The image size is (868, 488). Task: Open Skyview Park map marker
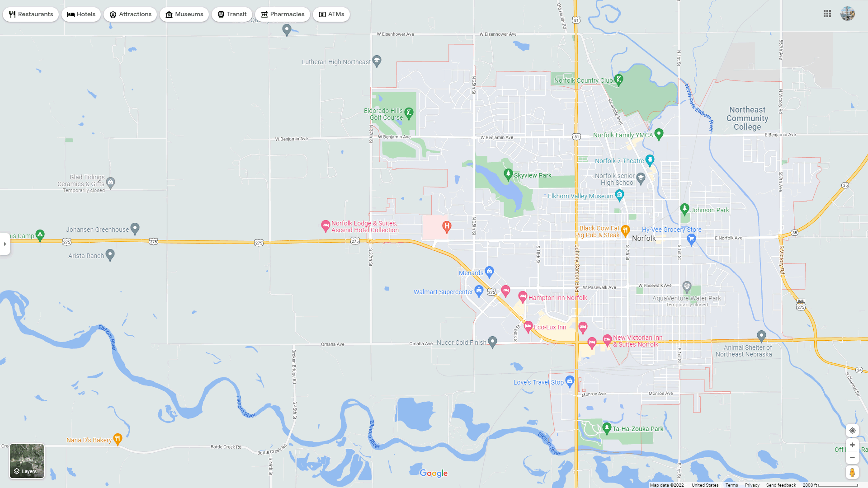[x=508, y=174]
